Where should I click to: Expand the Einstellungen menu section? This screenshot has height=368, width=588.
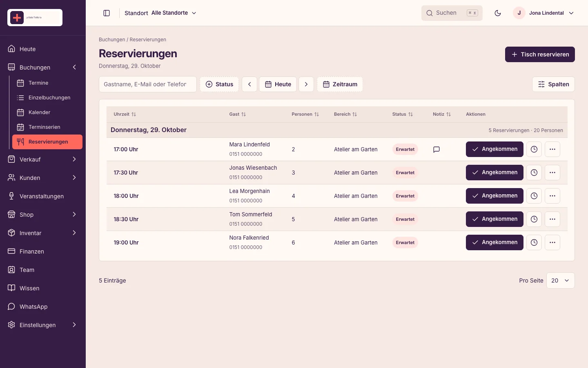pos(43,325)
